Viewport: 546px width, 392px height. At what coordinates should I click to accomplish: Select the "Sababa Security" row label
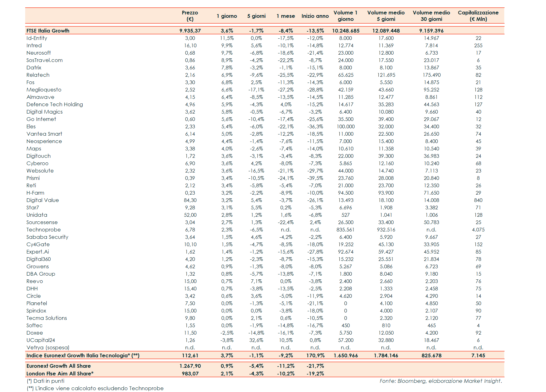(x=47, y=237)
